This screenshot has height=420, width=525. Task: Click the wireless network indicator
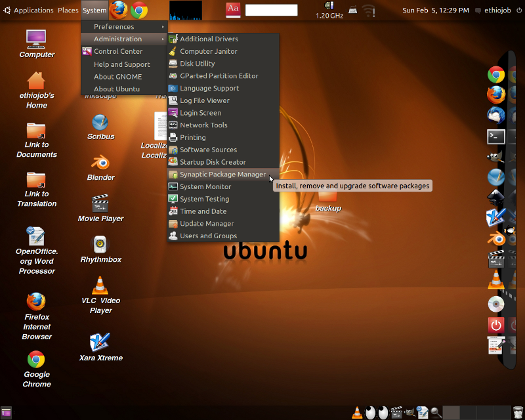pyautogui.click(x=369, y=10)
